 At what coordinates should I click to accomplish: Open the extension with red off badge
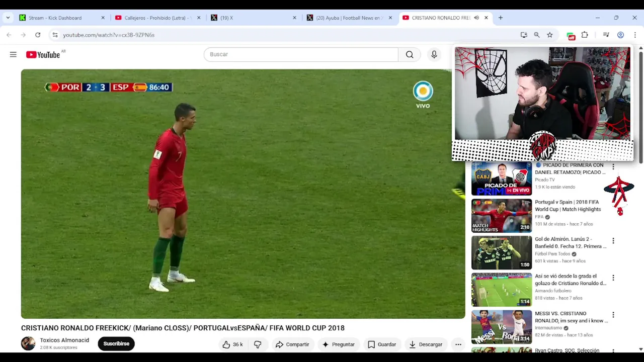click(x=571, y=35)
